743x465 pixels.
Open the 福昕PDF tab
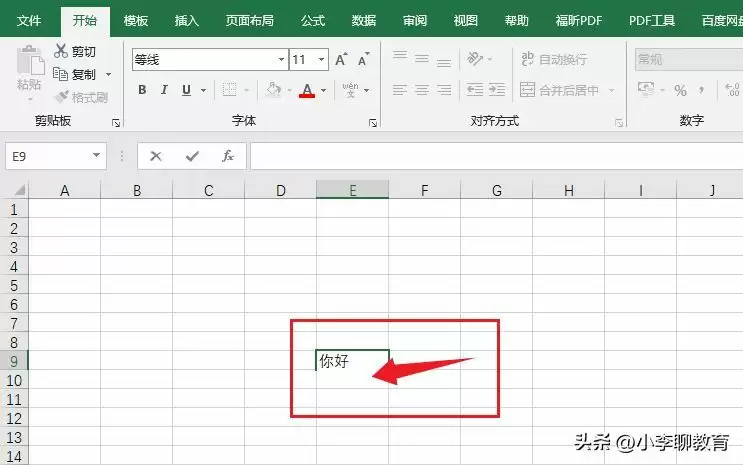tap(579, 20)
